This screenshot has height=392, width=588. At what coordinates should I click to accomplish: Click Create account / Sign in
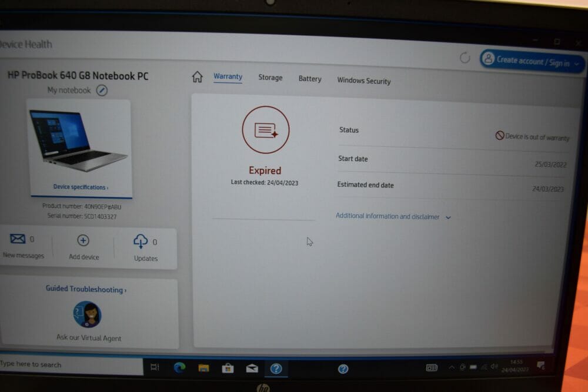tap(533, 62)
